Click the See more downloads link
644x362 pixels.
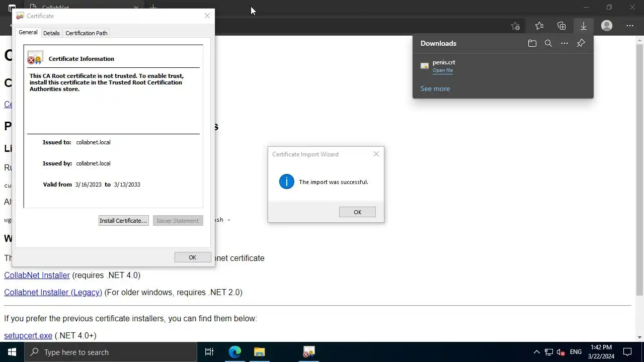pos(435,88)
